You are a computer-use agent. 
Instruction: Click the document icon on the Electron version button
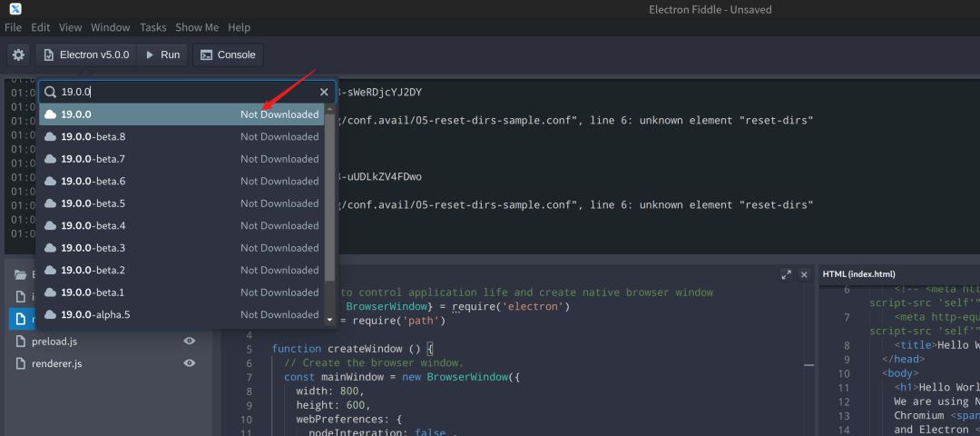pyautogui.click(x=48, y=55)
